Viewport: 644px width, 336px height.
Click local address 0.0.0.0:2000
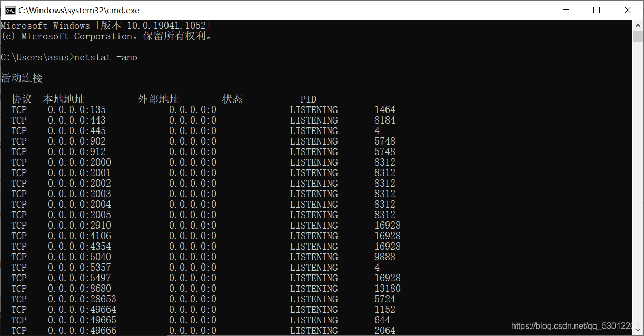pyautogui.click(x=80, y=162)
